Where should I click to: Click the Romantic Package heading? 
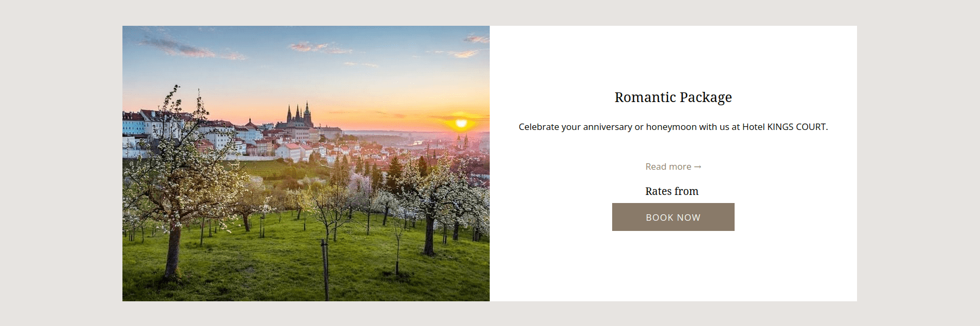673,97
